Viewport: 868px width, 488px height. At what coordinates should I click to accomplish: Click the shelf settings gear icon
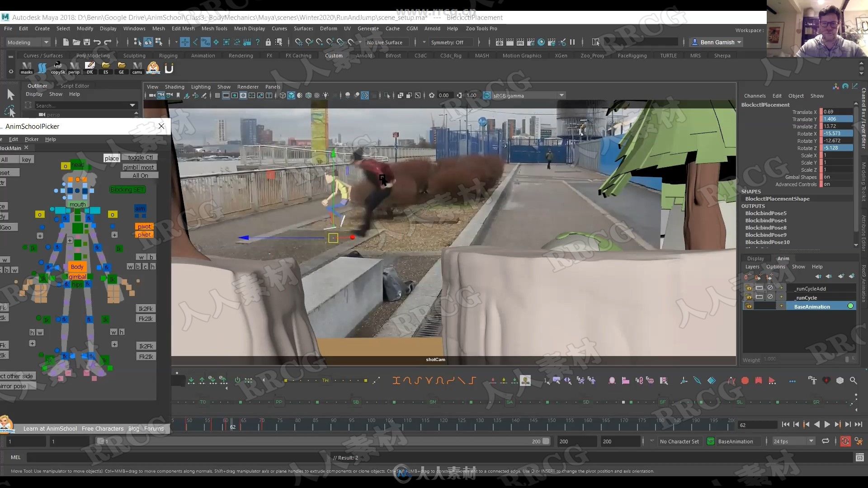[x=11, y=71]
